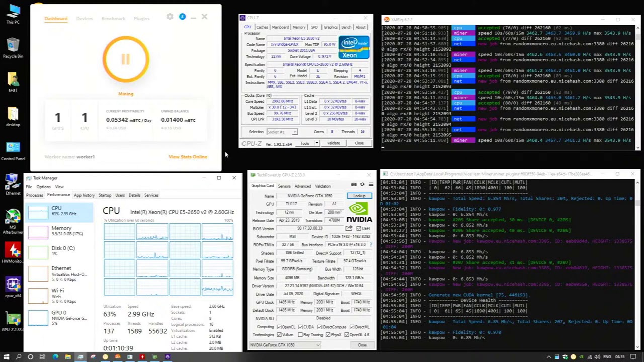Toggle the CUDA checkbox in GPU-Z

tap(300, 327)
